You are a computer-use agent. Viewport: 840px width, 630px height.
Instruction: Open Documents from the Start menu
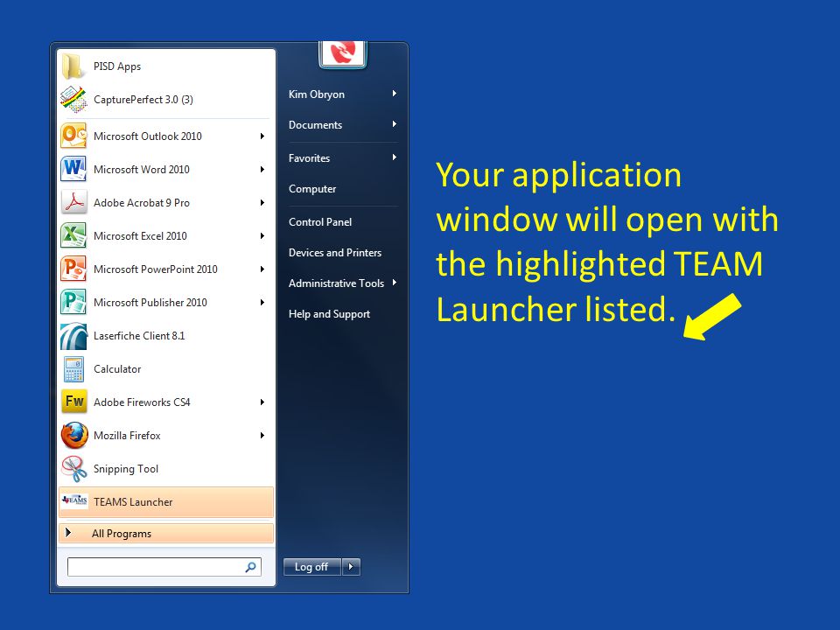tap(315, 125)
